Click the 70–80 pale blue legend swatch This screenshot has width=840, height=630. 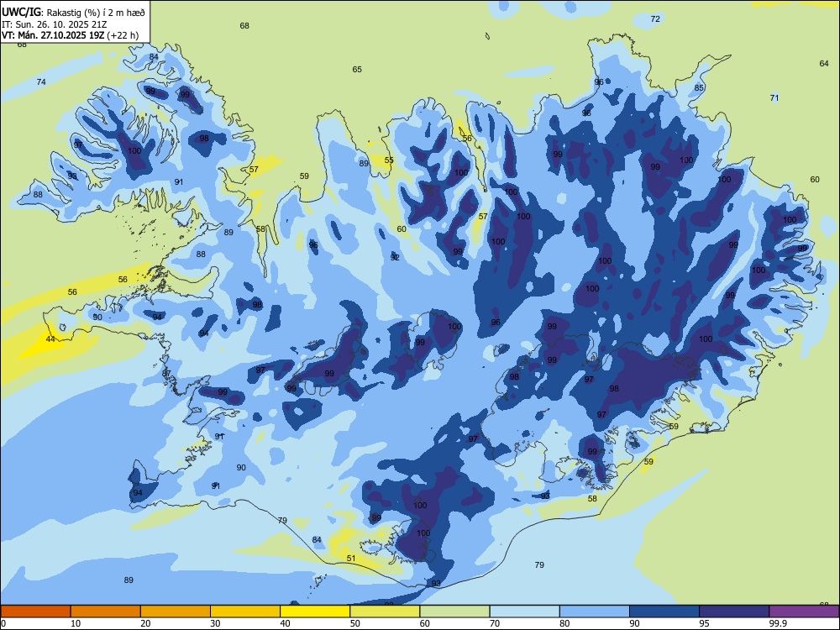pos(524,612)
